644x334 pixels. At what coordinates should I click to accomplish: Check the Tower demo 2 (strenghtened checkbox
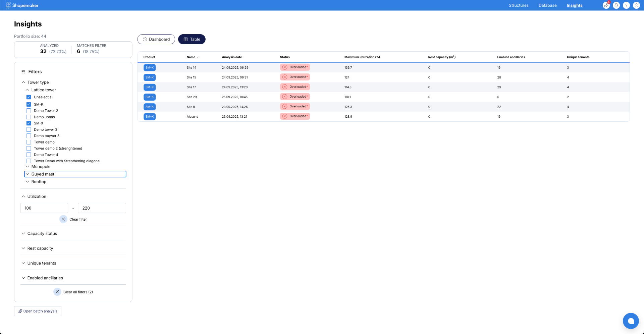point(29,149)
